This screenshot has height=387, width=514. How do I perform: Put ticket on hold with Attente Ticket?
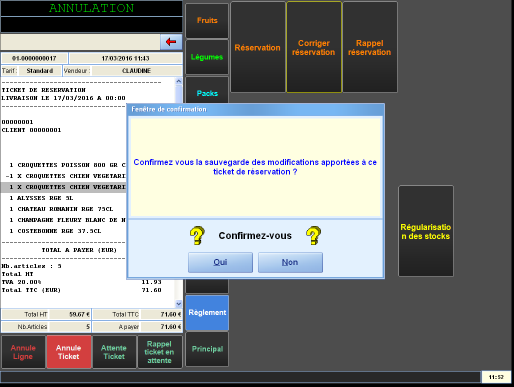click(114, 352)
